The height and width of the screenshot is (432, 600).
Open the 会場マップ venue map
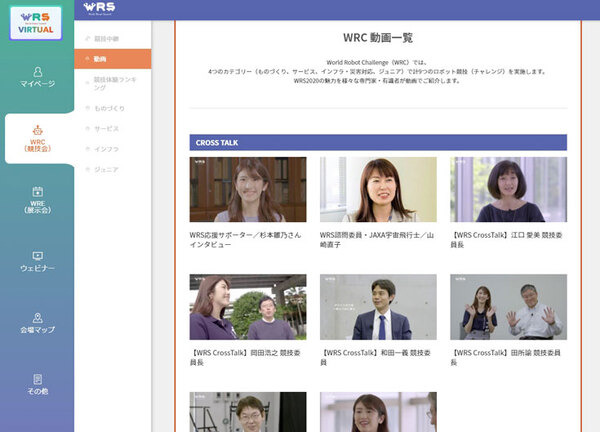point(37,323)
